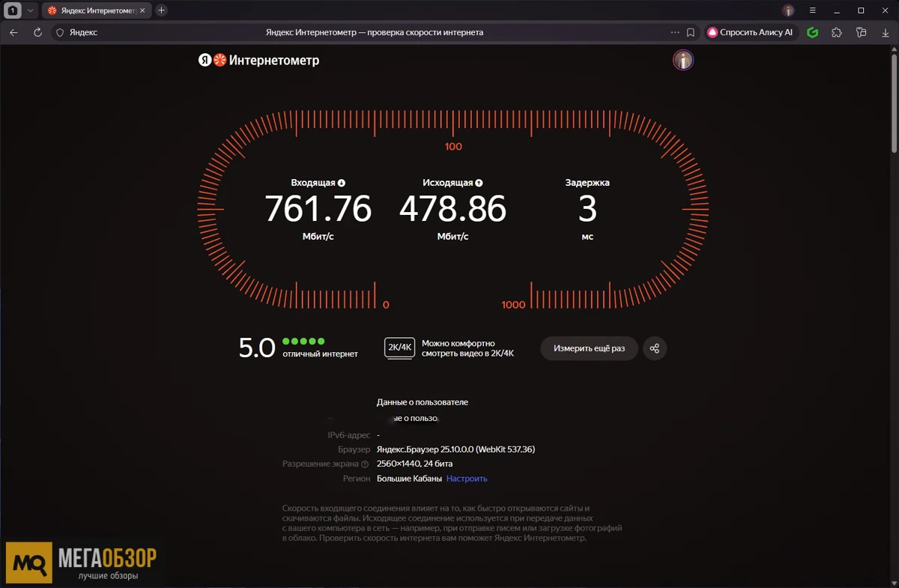Click the Входящая info icon
The height and width of the screenshot is (588, 899).
click(342, 183)
